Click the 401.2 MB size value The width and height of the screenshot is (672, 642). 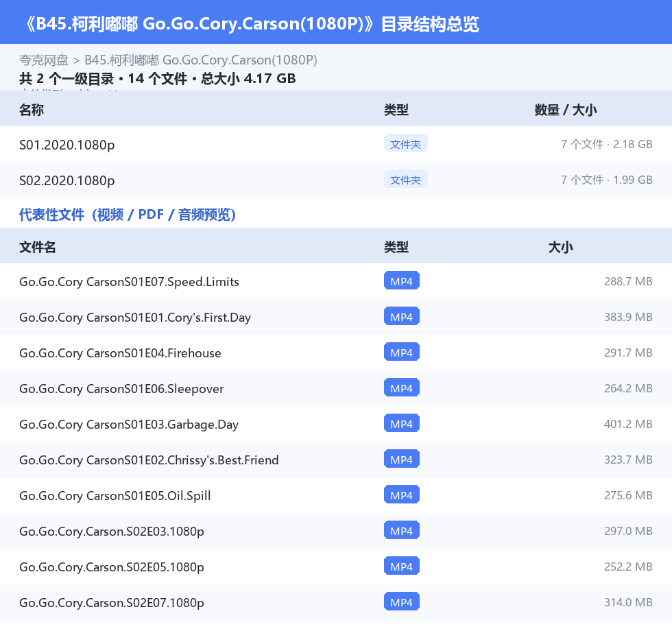pyautogui.click(x=628, y=423)
